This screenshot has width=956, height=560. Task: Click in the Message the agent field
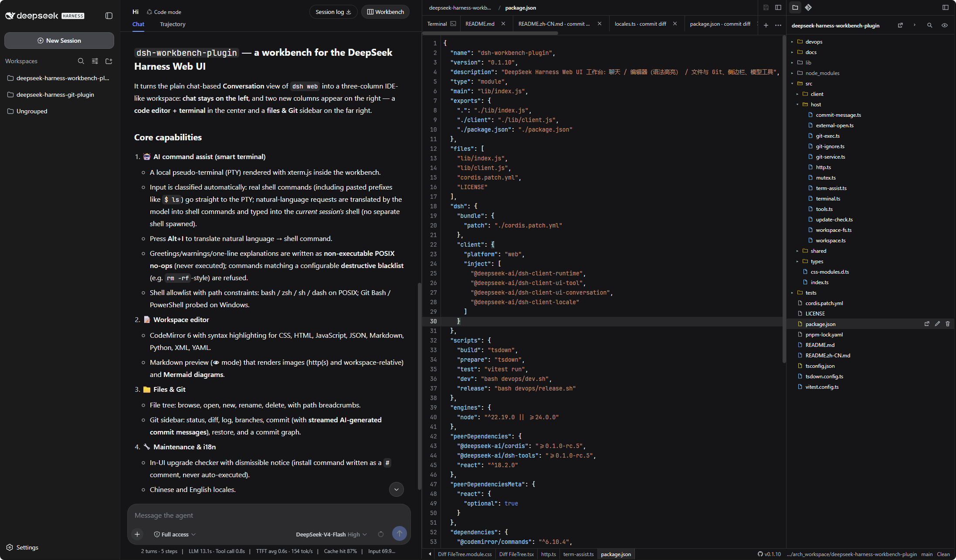pyautogui.click(x=269, y=515)
